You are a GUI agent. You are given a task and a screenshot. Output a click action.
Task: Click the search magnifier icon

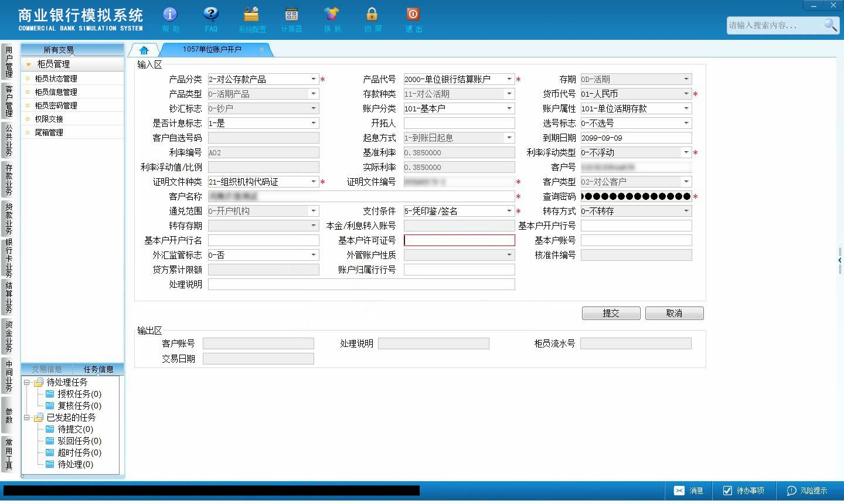pyautogui.click(x=831, y=25)
